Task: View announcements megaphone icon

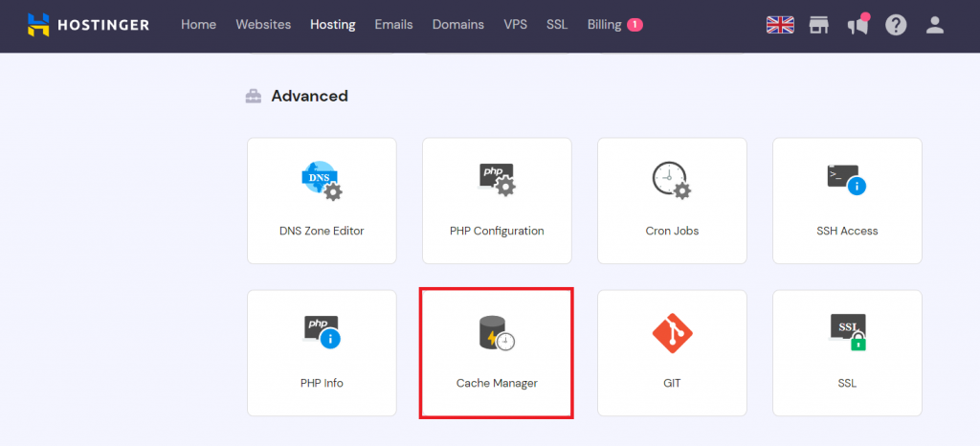Action: [857, 25]
